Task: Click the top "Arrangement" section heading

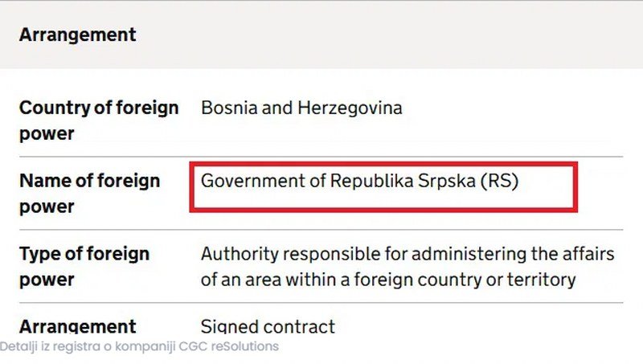Action: coord(78,35)
